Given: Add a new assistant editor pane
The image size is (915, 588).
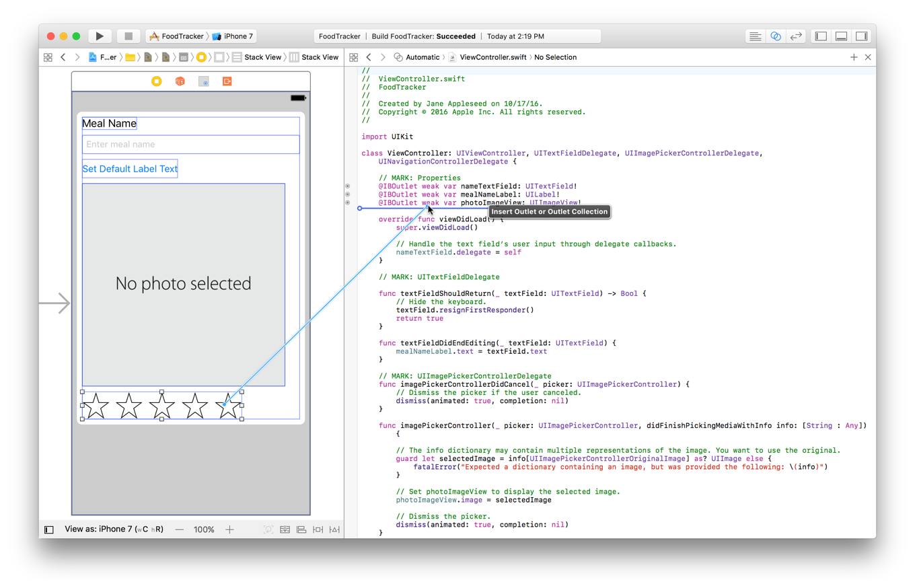Looking at the screenshot, I should [854, 57].
